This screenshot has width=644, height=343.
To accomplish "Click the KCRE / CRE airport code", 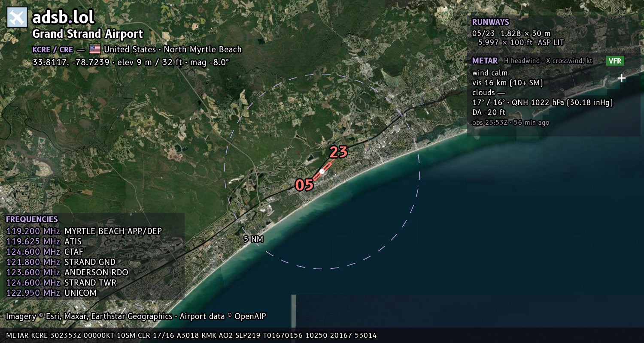I will pos(53,49).
